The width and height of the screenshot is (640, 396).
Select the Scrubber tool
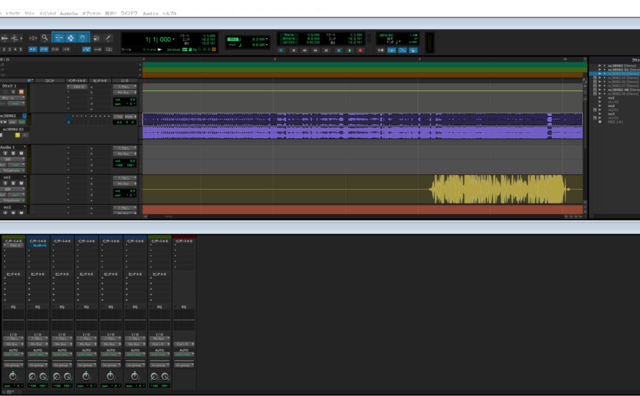tap(96, 38)
